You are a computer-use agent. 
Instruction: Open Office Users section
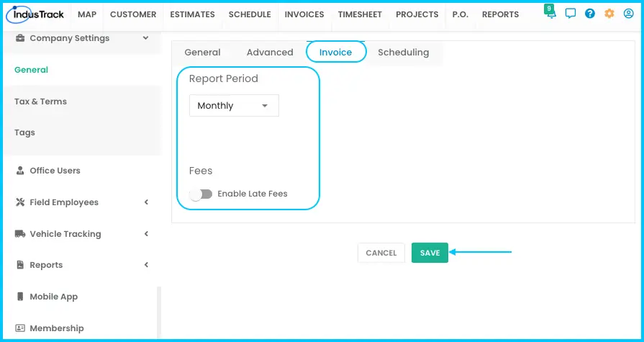[55, 170]
